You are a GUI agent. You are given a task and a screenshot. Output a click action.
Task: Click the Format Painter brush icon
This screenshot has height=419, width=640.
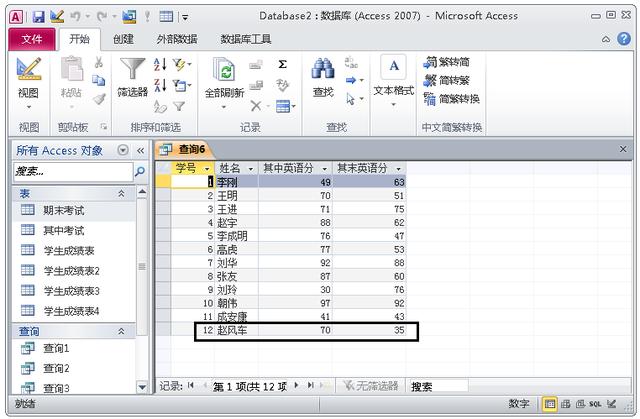click(99, 99)
